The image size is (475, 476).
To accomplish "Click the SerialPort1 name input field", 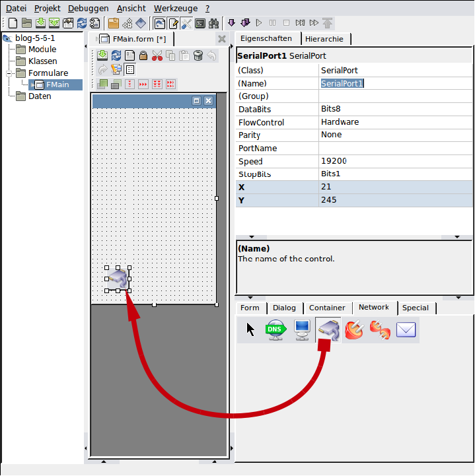I will click(x=394, y=84).
